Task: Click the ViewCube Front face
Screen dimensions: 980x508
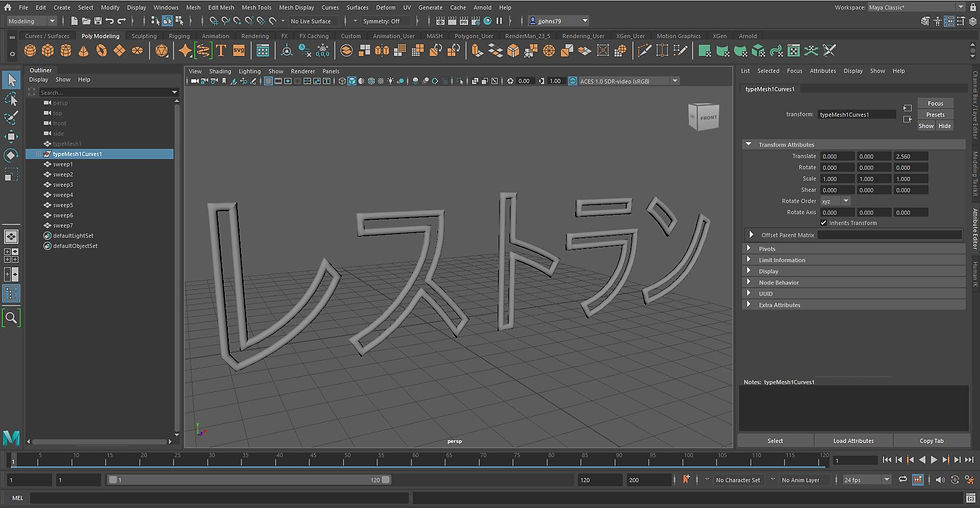Action: (x=708, y=118)
